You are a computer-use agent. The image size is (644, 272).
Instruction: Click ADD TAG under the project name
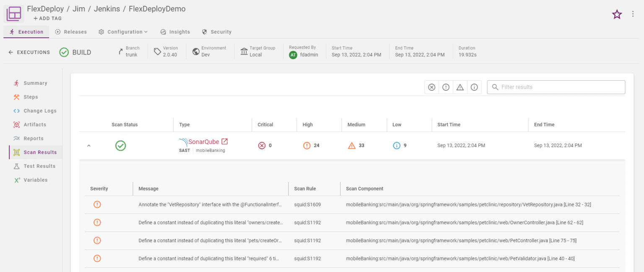[x=47, y=18]
